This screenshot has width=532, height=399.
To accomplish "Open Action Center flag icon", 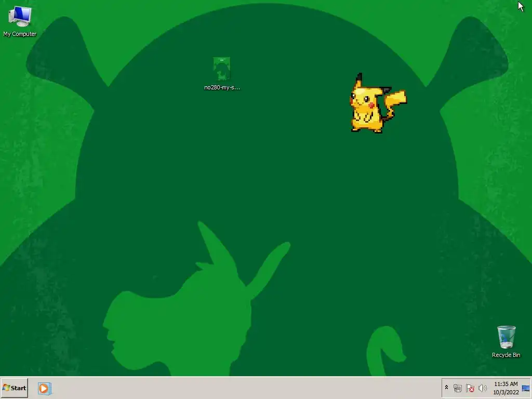I will (470, 388).
